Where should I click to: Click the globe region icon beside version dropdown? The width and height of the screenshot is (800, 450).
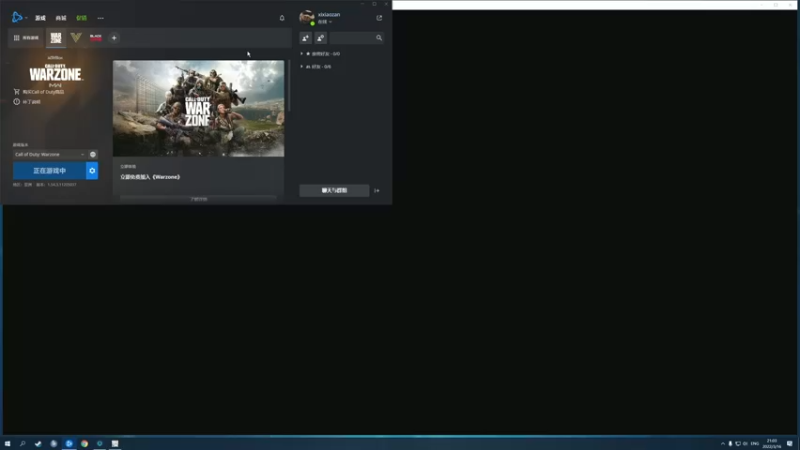pos(93,154)
